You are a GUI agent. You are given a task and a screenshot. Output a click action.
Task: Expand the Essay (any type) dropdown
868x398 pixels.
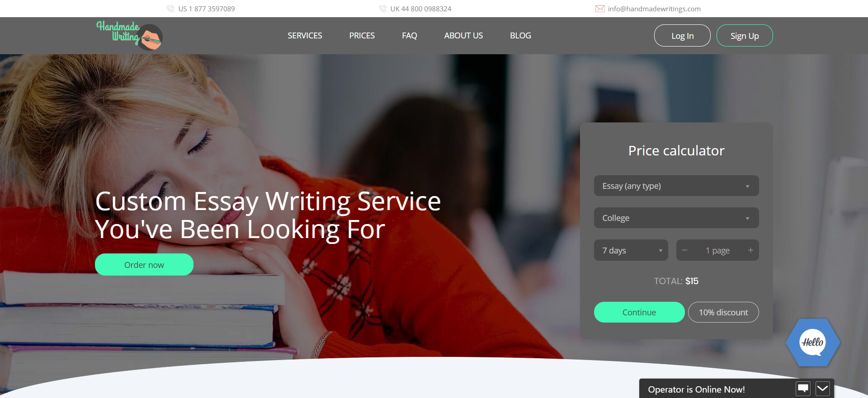tap(676, 186)
